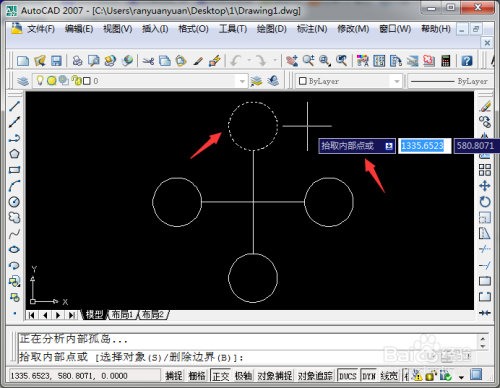Image resolution: width=500 pixels, height=388 pixels.
Task: Open the undo history dropdown arrow
Action: click(249, 60)
